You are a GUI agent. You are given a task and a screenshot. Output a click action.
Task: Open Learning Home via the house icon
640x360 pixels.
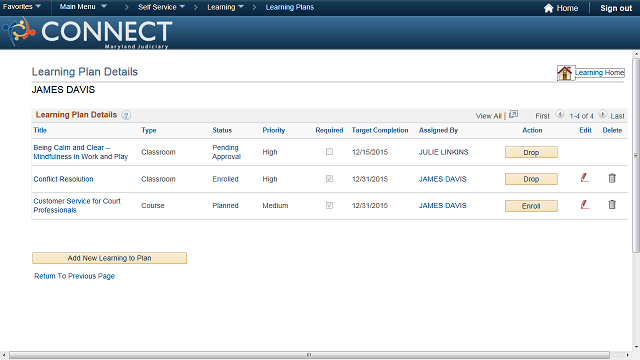(565, 73)
